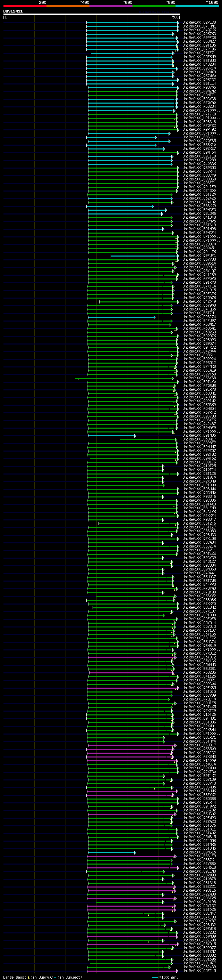
Task: Open hit UniRef100_Q2PES8
Action: [x=199, y=23]
